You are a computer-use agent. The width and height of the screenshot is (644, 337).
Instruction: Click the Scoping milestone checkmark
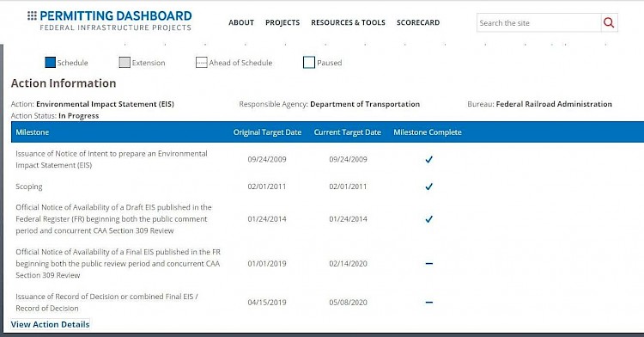[x=428, y=187]
